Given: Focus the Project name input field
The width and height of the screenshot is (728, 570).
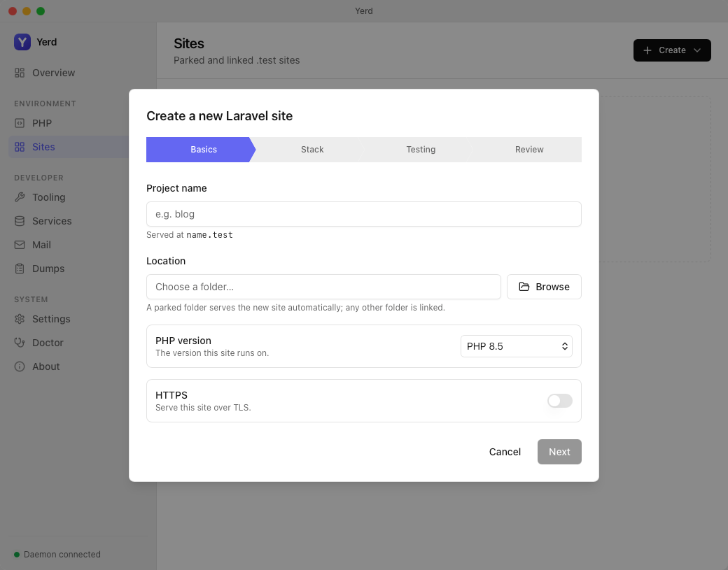Looking at the screenshot, I should [363, 214].
